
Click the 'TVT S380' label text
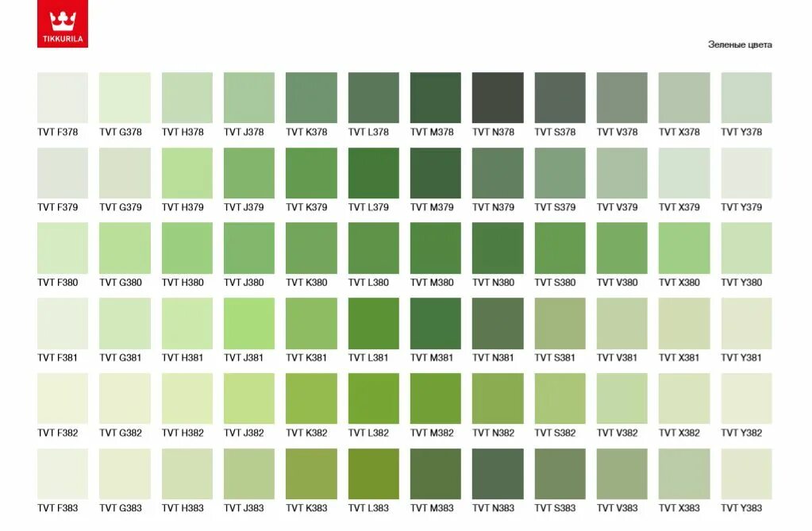[x=555, y=283]
